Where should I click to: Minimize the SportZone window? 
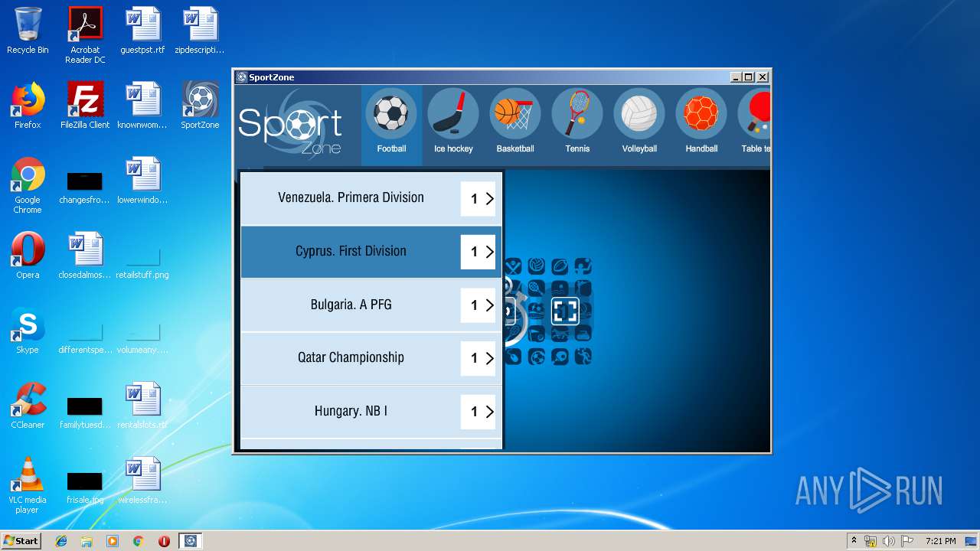tap(736, 77)
